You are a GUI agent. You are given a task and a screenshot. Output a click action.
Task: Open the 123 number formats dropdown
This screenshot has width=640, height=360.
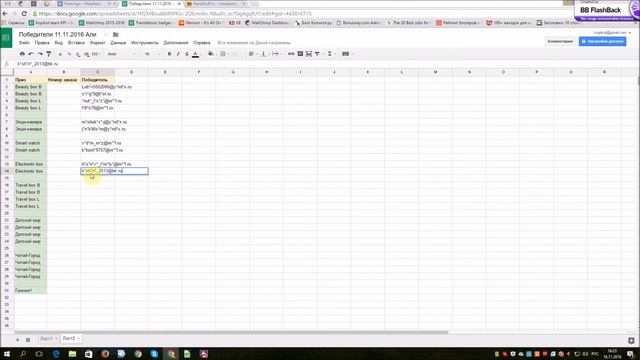96,54
